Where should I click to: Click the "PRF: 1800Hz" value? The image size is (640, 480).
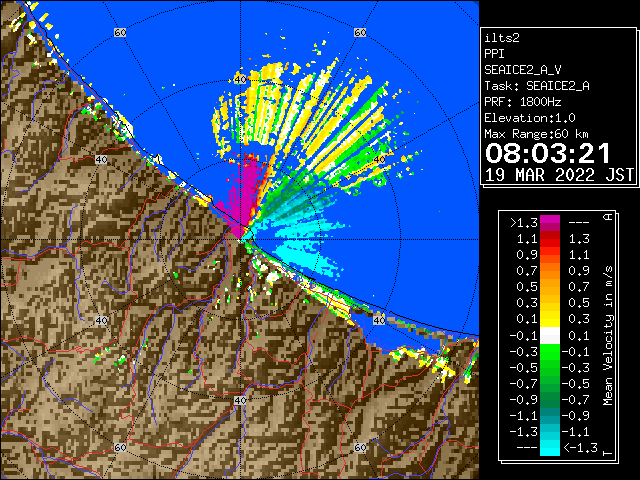click(x=522, y=102)
